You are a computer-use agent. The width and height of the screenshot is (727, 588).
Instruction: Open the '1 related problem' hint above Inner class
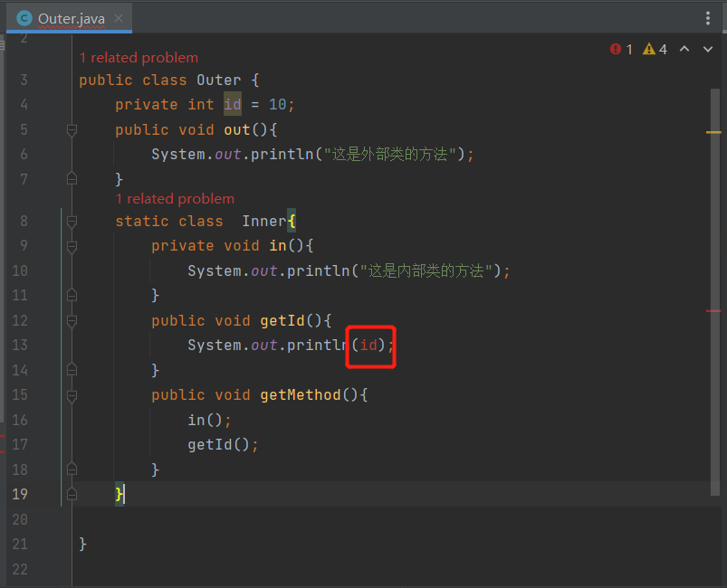tap(175, 199)
